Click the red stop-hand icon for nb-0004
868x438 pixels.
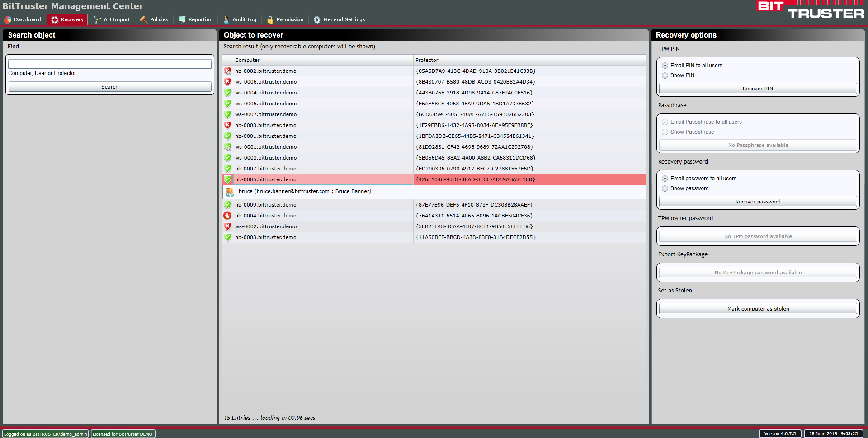[227, 216]
